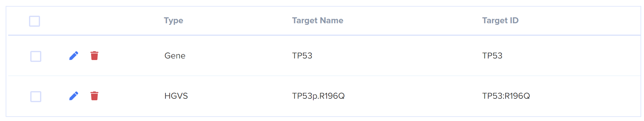Edit the TP53 Gene target entry
Viewport: 644px width, 121px height.
(74, 56)
